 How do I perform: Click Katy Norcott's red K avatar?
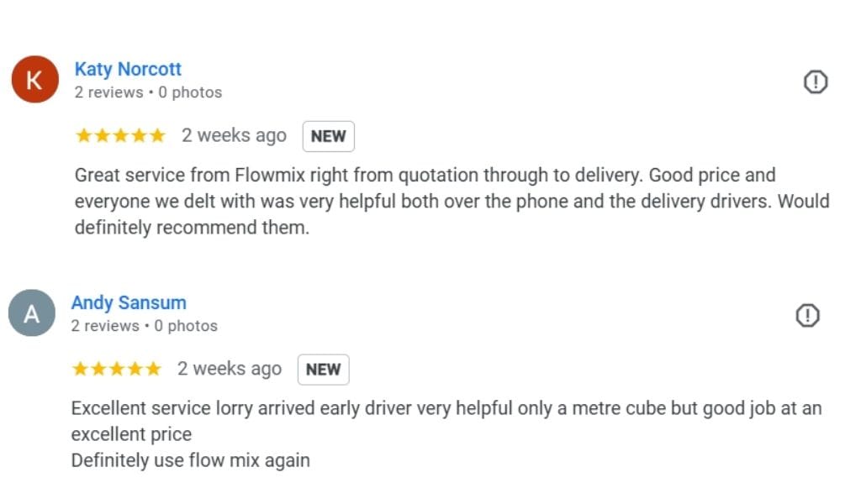(34, 80)
